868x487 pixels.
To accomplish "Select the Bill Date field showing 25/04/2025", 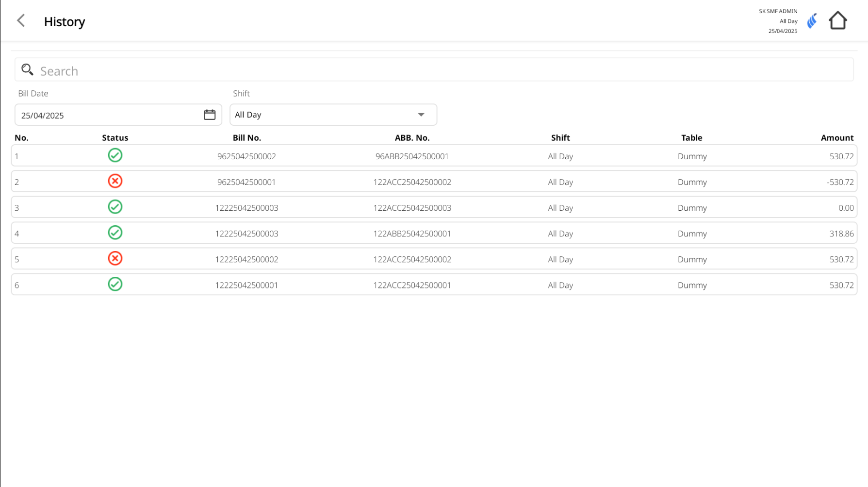I will point(107,116).
